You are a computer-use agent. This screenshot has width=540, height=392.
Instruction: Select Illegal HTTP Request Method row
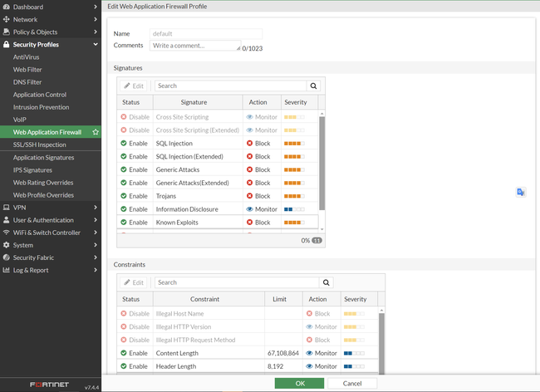248,340
